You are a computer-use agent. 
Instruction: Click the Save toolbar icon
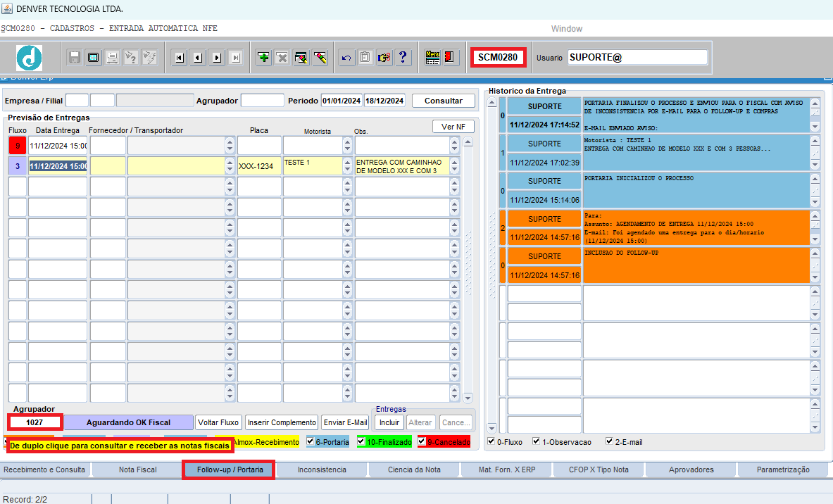tap(75, 57)
